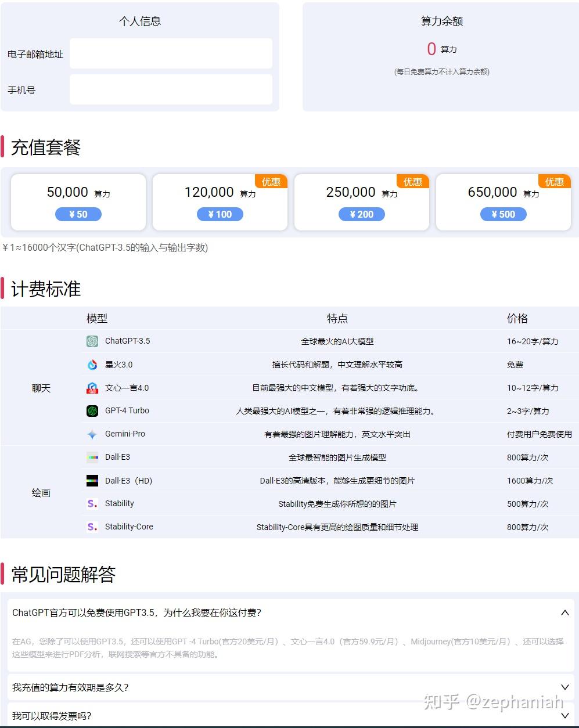This screenshot has width=579, height=728.
Task: Buy the ¥ 200 package
Action: point(362,214)
